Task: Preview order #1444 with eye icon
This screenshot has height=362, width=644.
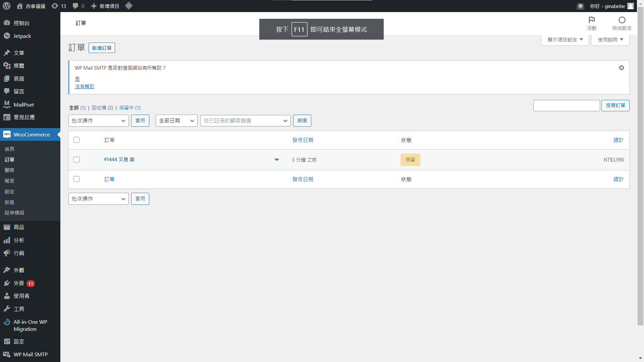Action: (277, 160)
